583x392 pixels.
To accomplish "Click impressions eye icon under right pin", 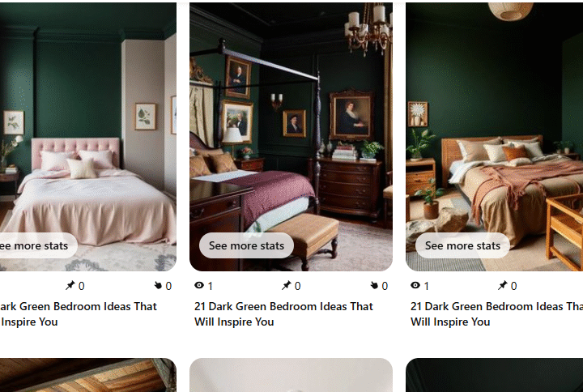I will (x=415, y=285).
